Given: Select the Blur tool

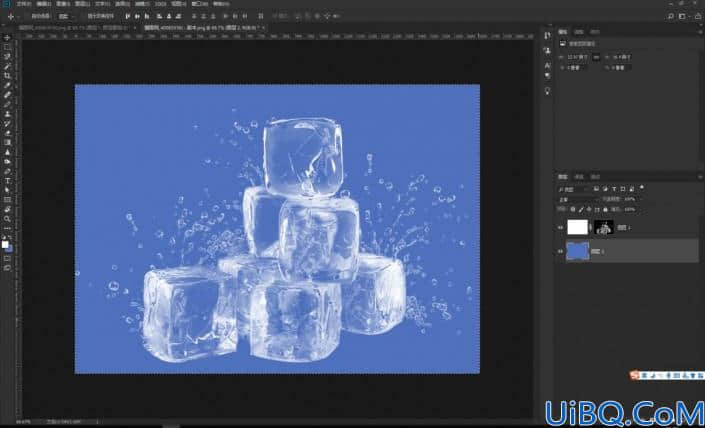Looking at the screenshot, I should pos(7,152).
